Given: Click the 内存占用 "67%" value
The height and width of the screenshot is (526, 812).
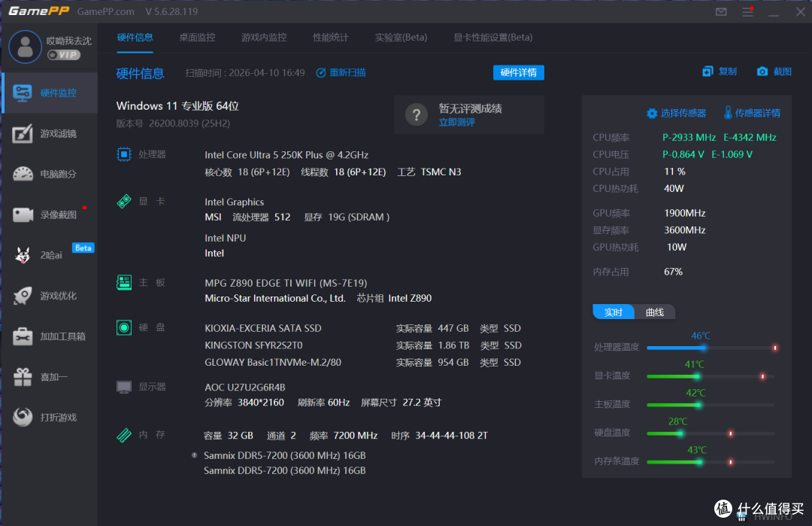Looking at the screenshot, I should [x=673, y=272].
